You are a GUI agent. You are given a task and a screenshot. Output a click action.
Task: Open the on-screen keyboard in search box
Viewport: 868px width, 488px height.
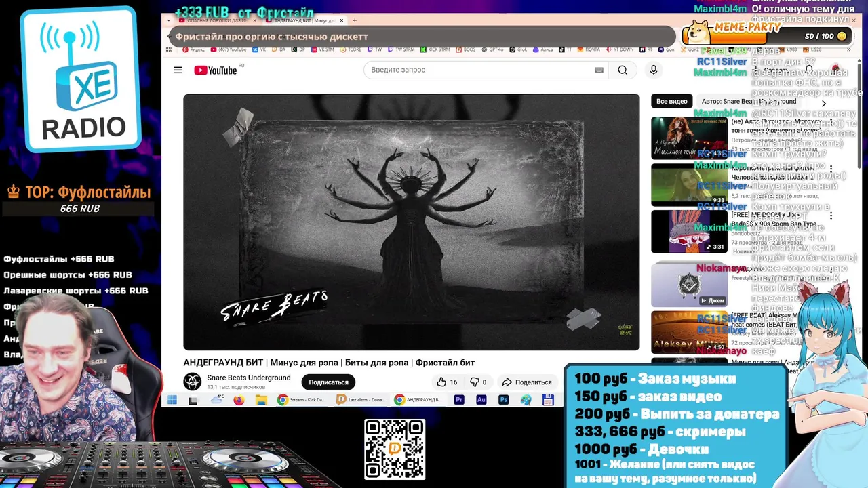tap(599, 70)
